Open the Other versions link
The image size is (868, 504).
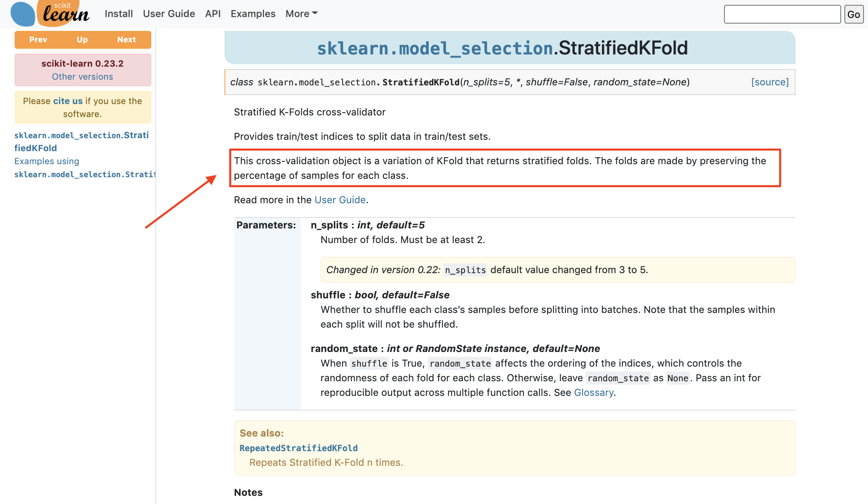pos(83,77)
